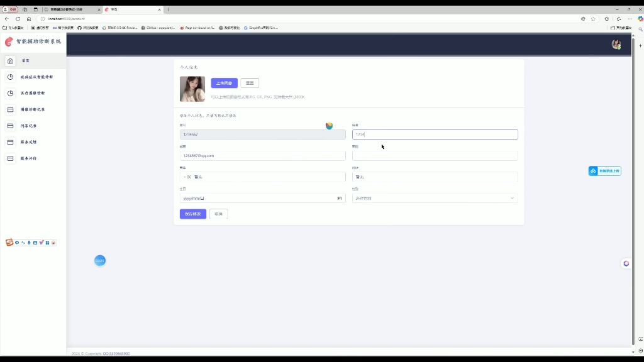Click the chart icon beside 智能诊断 entry
Screen dimensions: 644x362
pos(11,77)
